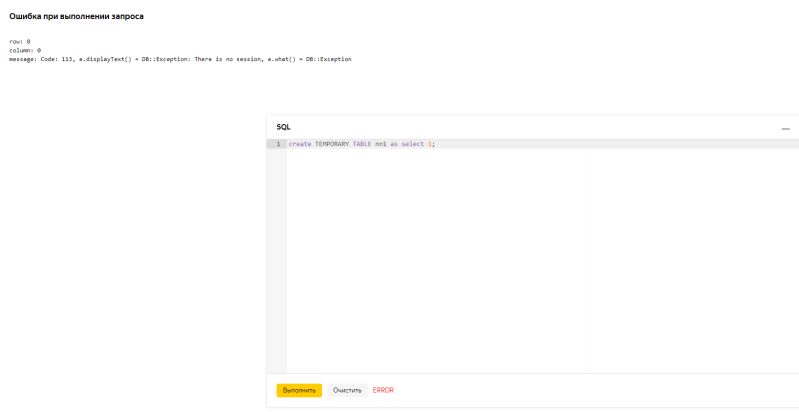
Task: Select line number 1 in editor gutter
Action: (278, 144)
